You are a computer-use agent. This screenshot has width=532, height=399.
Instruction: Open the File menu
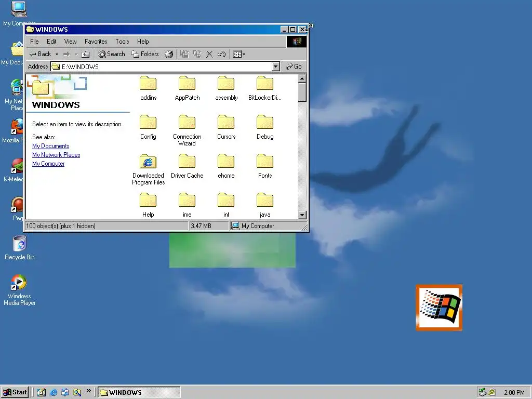click(x=34, y=42)
